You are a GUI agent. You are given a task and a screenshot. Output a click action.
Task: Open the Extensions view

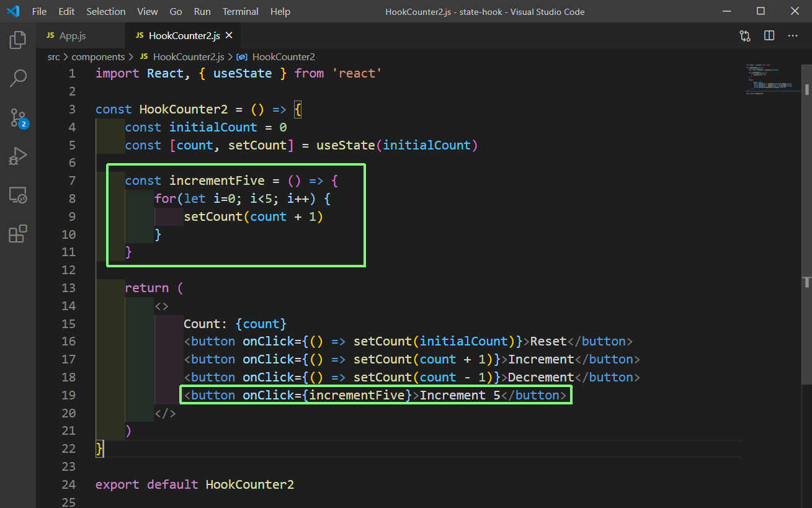pos(18,234)
